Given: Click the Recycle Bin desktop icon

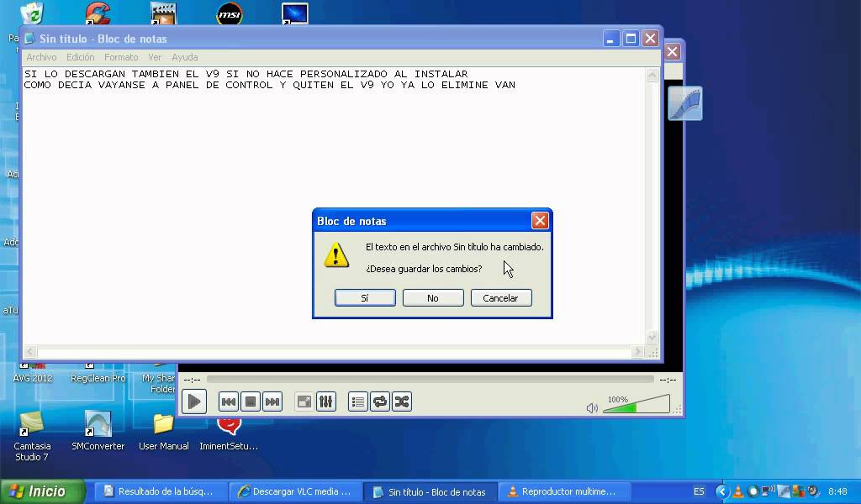Looking at the screenshot, I should pyautogui.click(x=32, y=13).
